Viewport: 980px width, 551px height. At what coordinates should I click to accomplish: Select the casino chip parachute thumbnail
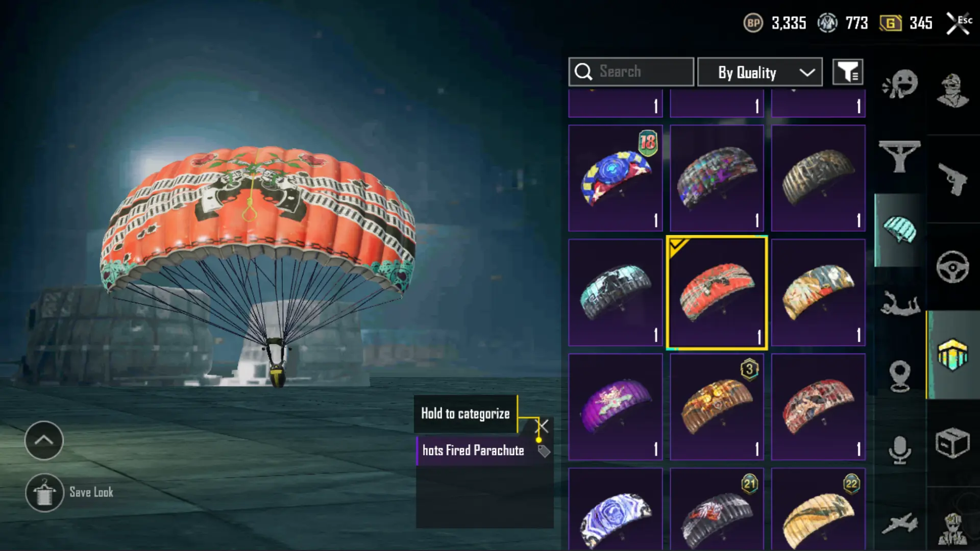pyautogui.click(x=616, y=178)
